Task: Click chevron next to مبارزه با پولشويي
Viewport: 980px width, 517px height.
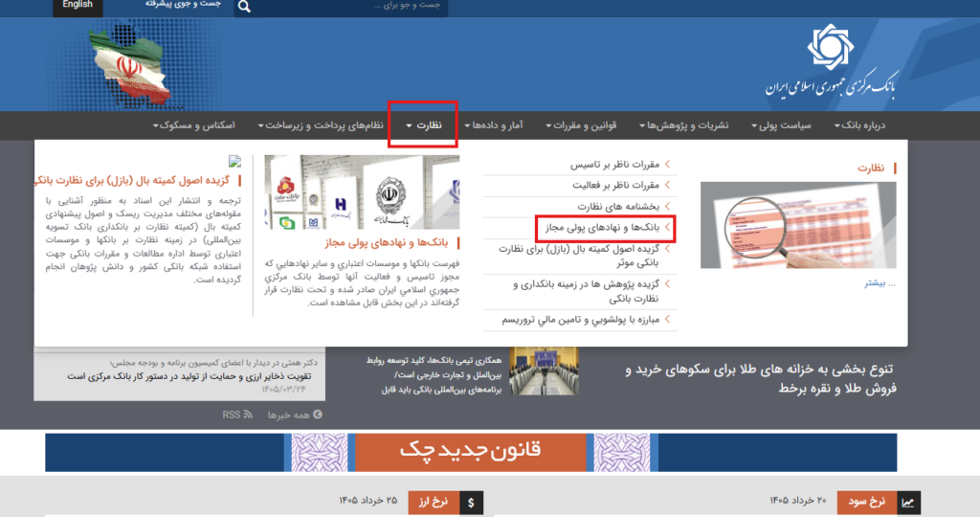Action: pos(667,320)
